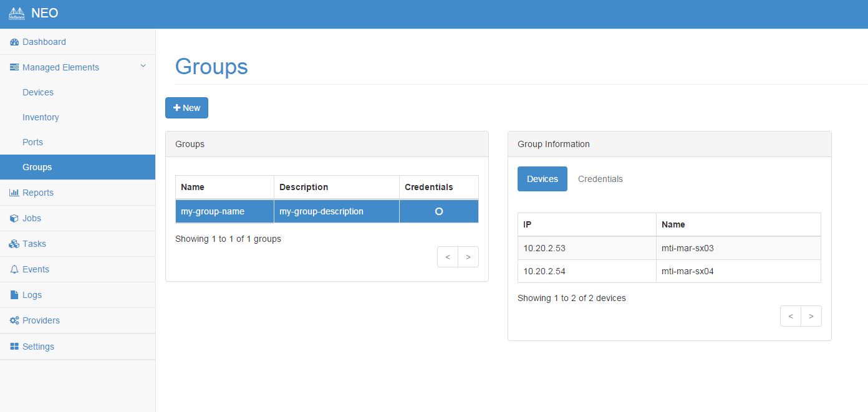Collapse the Managed Elements section
The width and height of the screenshot is (868, 412).
tap(143, 65)
